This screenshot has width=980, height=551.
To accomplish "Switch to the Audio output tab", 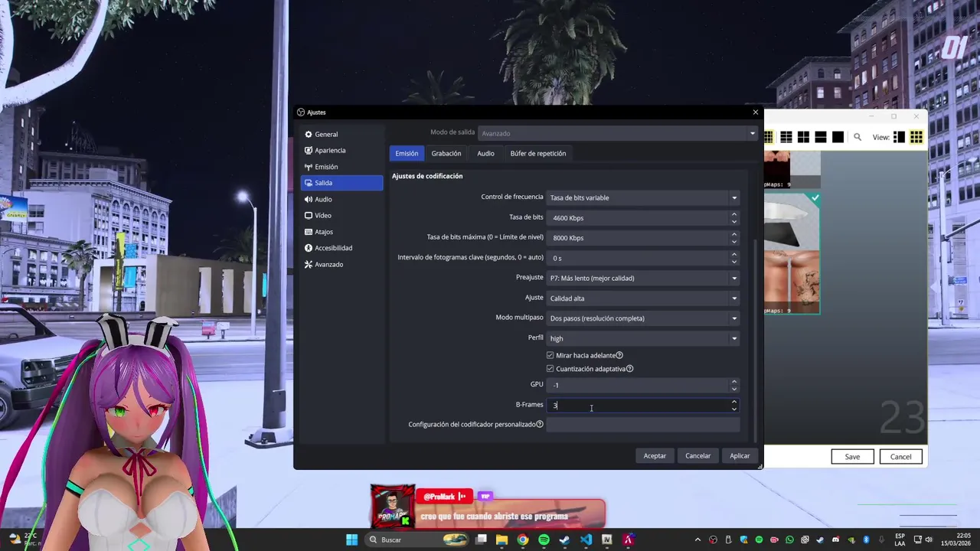I will point(485,153).
